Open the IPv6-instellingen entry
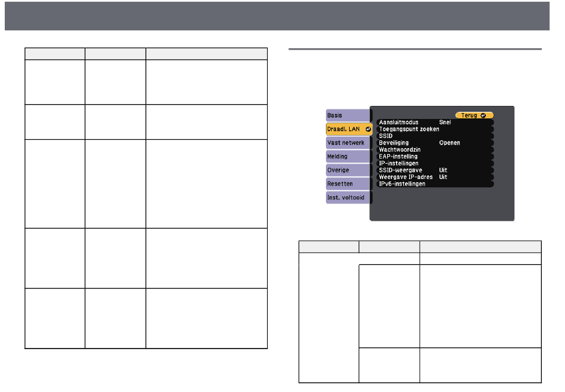The image size is (565, 392). [x=435, y=184]
